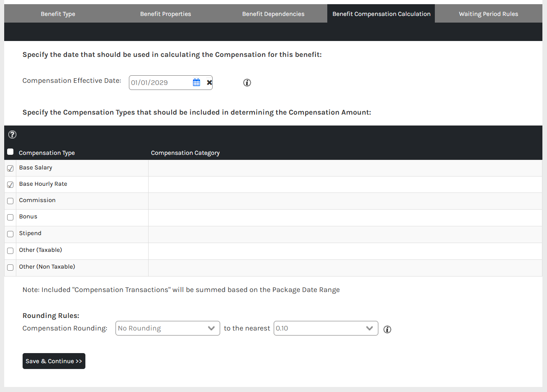Screen dimensions: 547x392
Task: Enable the Other (Non Taxable) checkbox
Action: [10, 267]
